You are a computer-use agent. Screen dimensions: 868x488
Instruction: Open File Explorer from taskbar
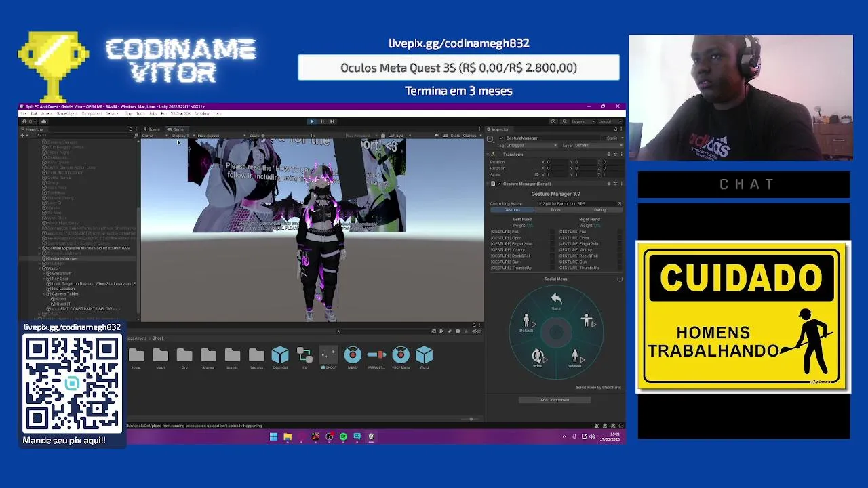(x=288, y=436)
